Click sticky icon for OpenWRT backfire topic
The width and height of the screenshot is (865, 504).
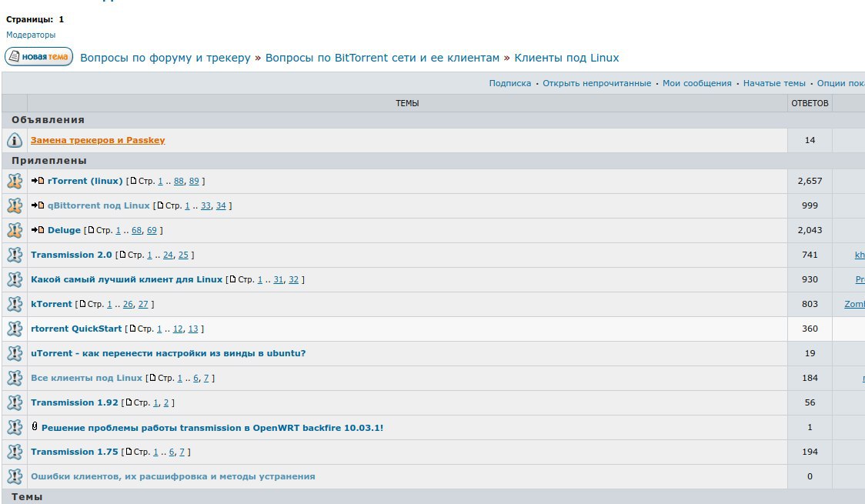tap(15, 427)
